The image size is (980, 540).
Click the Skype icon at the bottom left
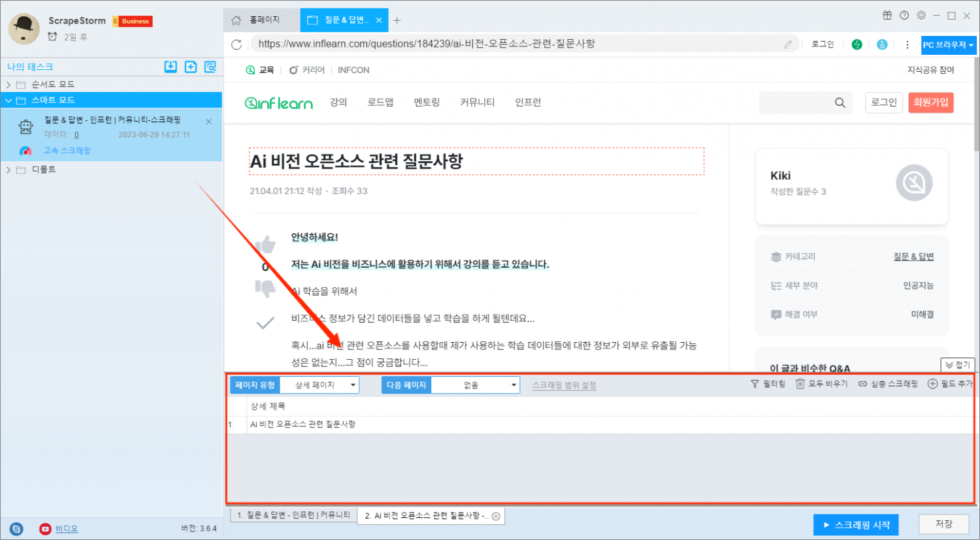click(x=16, y=529)
